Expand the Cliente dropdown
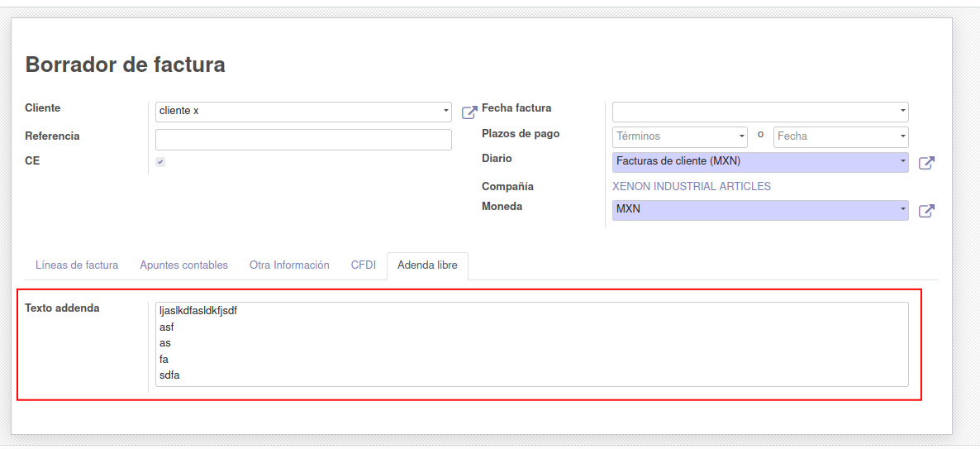980x449 pixels. click(x=445, y=112)
